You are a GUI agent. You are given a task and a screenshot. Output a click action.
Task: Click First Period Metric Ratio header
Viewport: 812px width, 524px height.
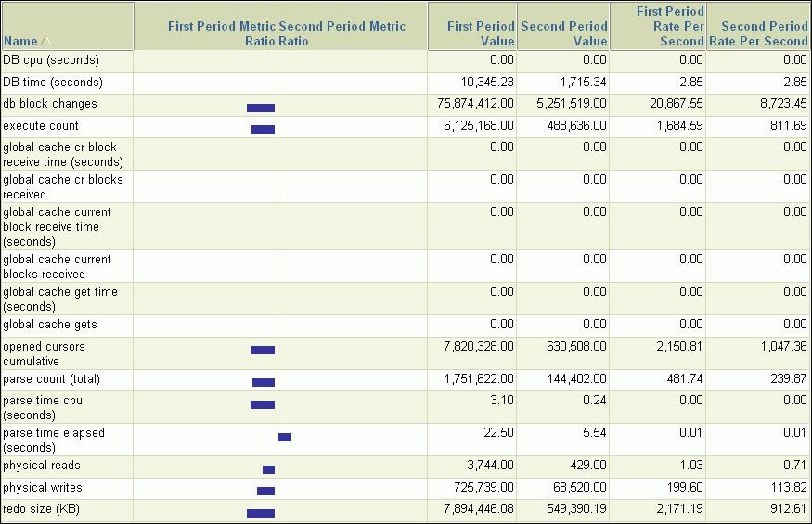click(221, 33)
